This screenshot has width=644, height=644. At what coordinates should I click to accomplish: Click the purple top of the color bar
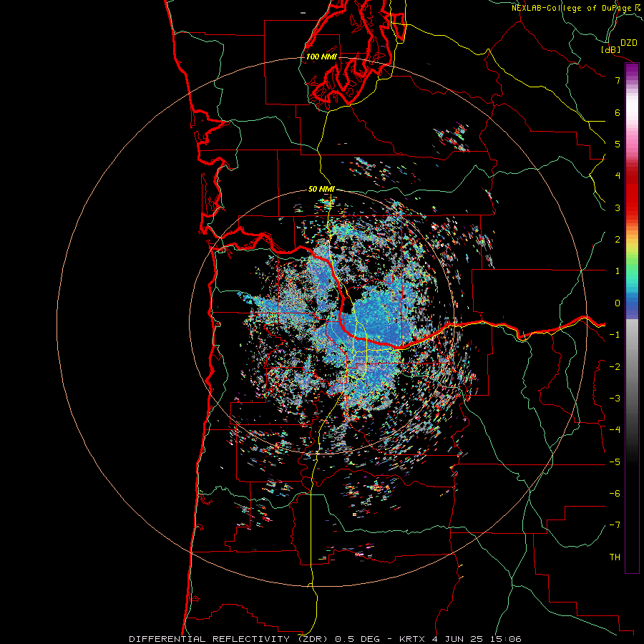[632, 70]
